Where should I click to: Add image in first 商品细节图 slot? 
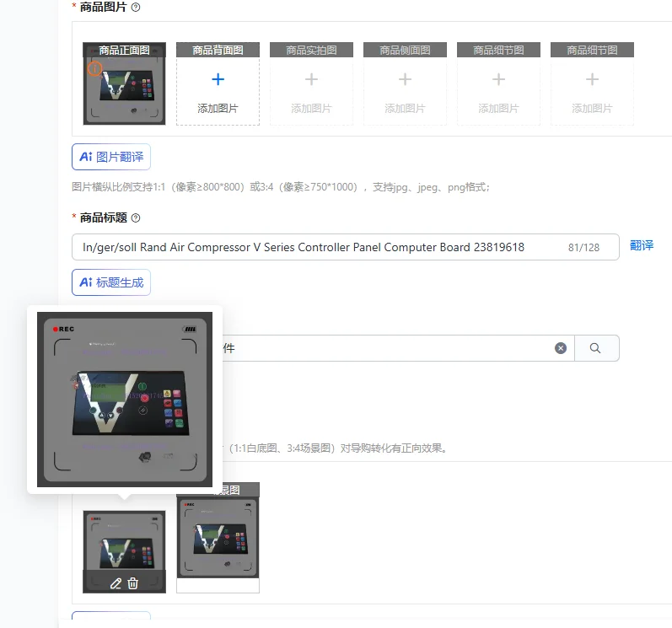(498, 83)
